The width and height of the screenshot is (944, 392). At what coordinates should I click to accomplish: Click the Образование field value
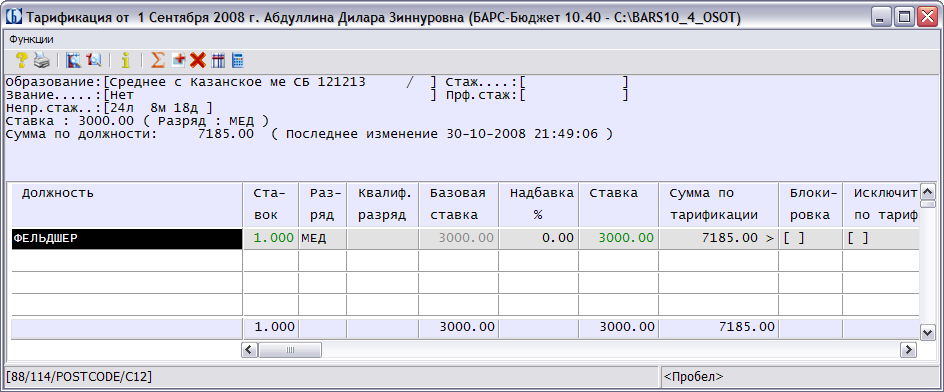[270, 82]
